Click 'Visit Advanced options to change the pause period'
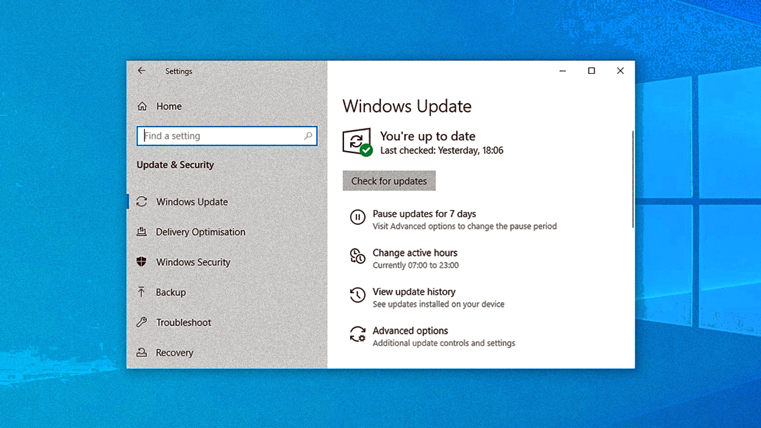The width and height of the screenshot is (761, 428). [x=464, y=226]
